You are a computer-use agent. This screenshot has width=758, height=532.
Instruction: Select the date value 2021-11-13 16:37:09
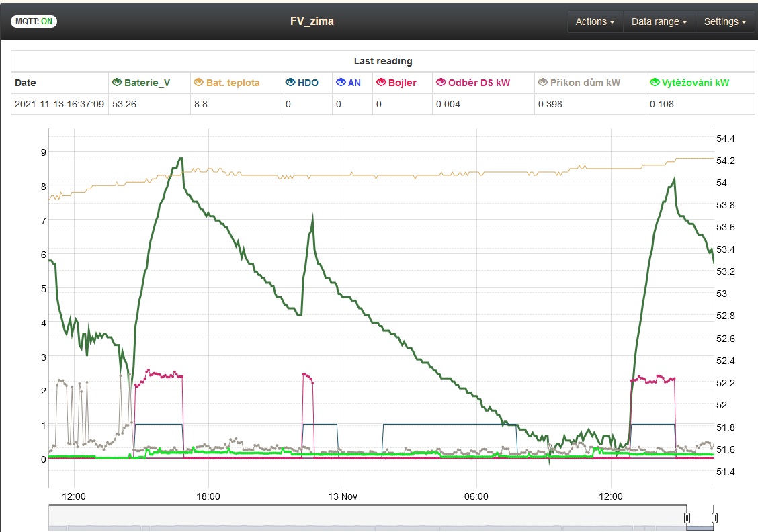click(x=59, y=104)
